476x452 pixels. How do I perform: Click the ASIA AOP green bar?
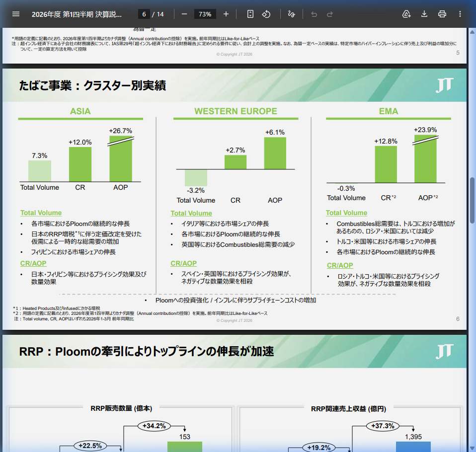point(121,159)
